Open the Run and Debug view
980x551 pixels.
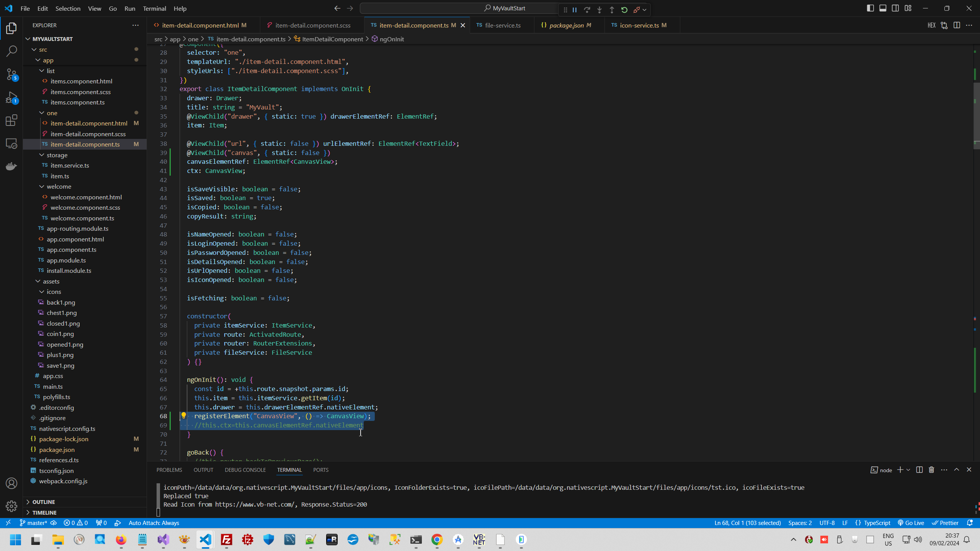11,98
